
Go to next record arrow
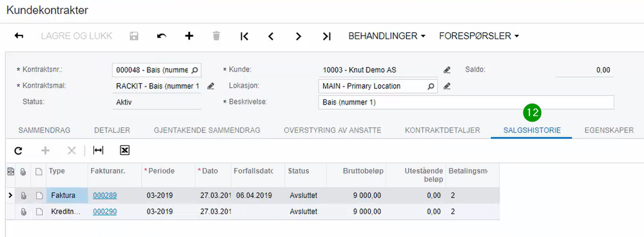pyautogui.click(x=298, y=36)
